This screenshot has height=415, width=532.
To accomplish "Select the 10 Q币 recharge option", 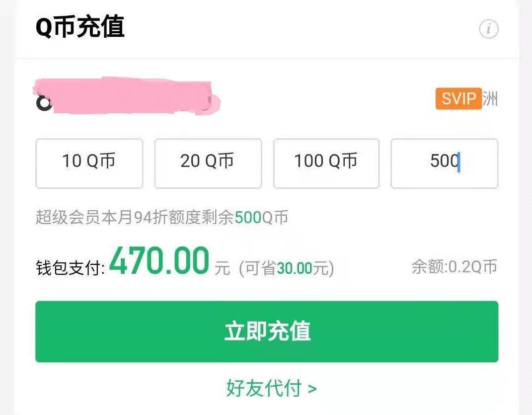I will tap(89, 164).
